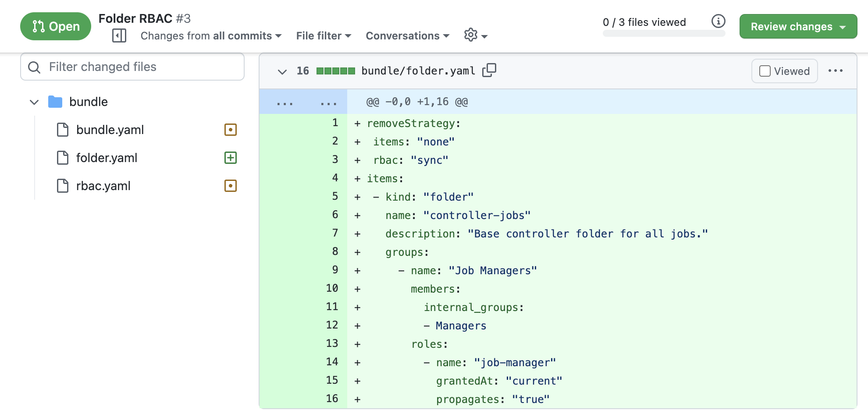Click the diff stat squares for folder.yaml
Image resolution: width=868 pixels, height=417 pixels.
pyautogui.click(x=335, y=70)
